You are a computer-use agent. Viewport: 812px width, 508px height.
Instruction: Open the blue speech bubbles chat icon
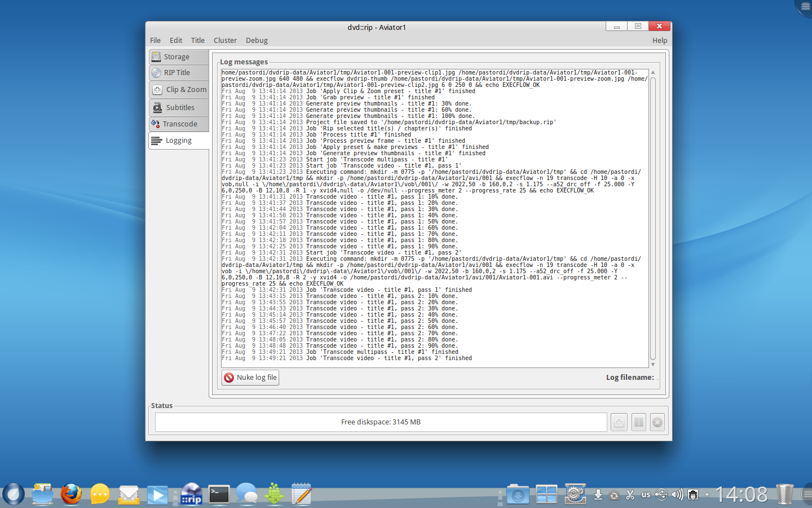247,494
